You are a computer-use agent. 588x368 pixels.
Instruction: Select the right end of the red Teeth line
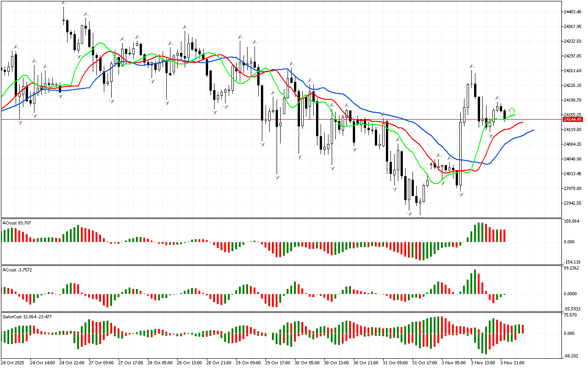tap(523, 123)
